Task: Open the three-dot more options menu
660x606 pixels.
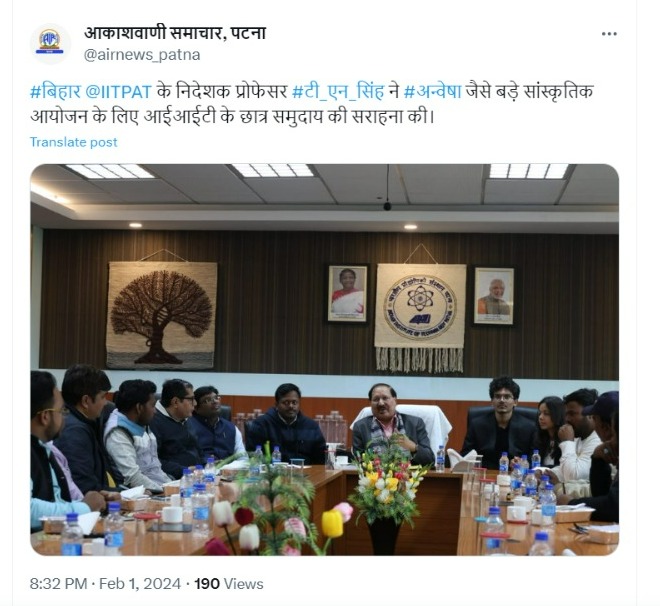Action: (609, 34)
